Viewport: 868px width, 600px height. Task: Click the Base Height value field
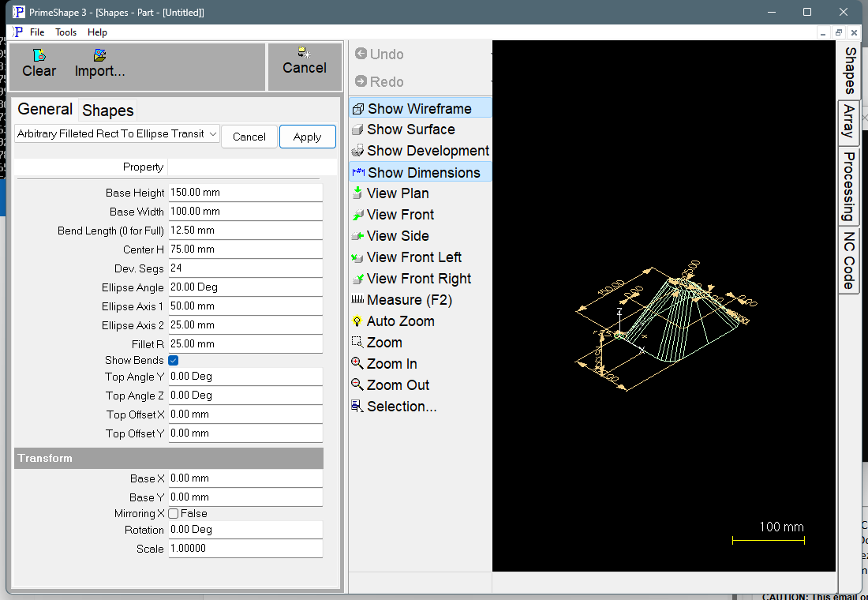click(245, 193)
